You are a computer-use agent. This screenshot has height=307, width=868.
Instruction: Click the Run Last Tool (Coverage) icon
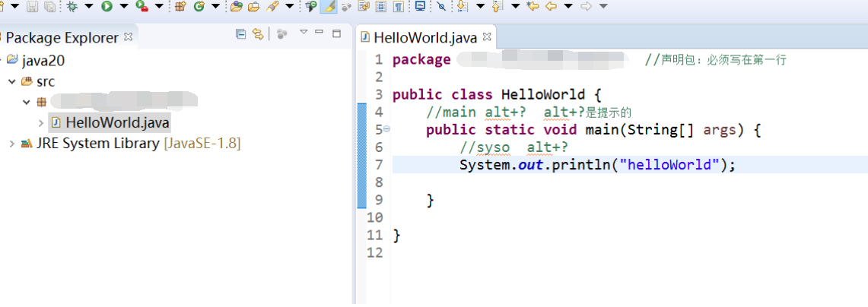point(141,7)
